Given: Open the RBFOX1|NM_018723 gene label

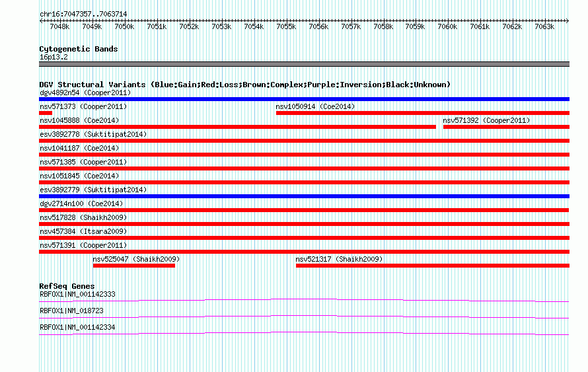Looking at the screenshot, I should coord(71,311).
